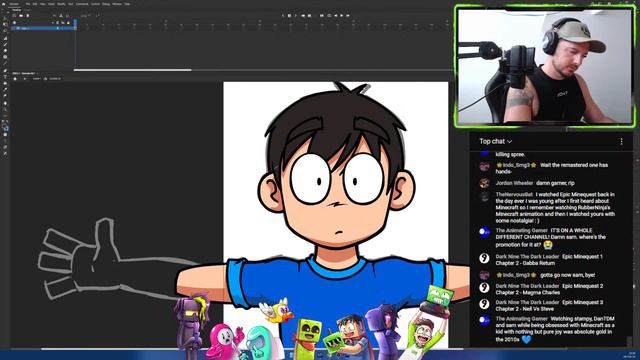
Task: Open the Window menu
Action: point(117,4)
